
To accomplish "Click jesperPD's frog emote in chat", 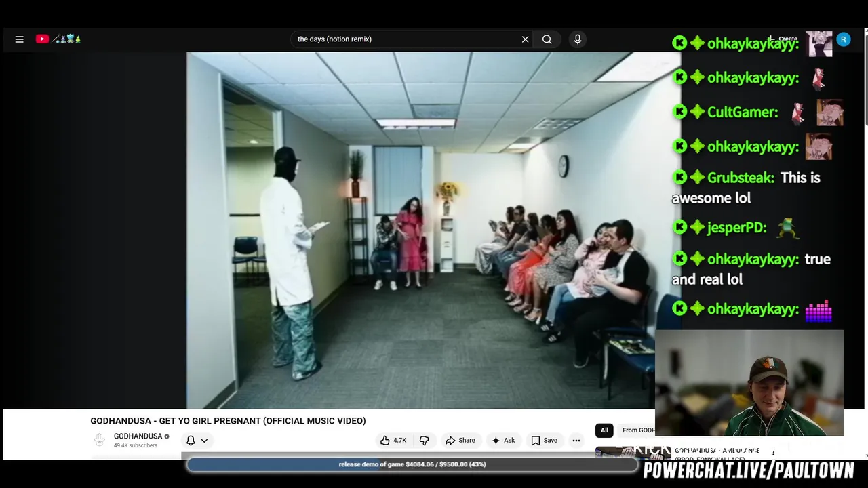I will click(x=787, y=228).
